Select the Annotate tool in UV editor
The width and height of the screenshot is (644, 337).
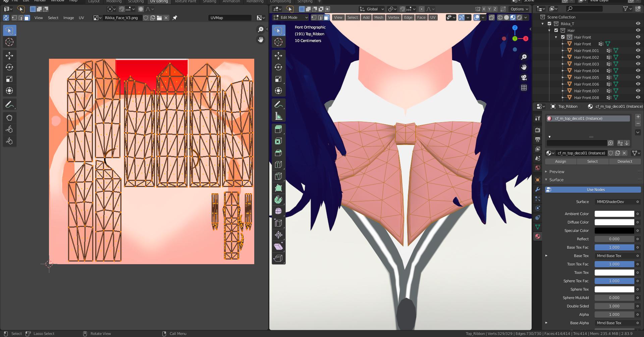tap(9, 105)
